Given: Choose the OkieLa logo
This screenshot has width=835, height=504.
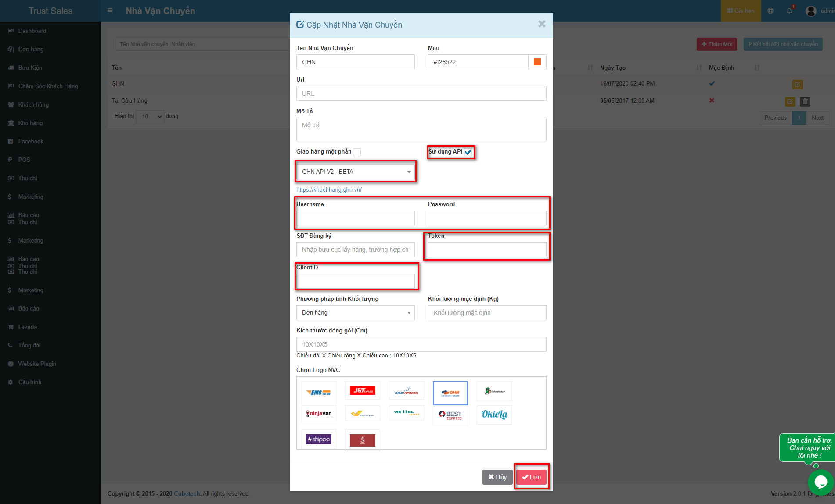Looking at the screenshot, I should 494,415.
